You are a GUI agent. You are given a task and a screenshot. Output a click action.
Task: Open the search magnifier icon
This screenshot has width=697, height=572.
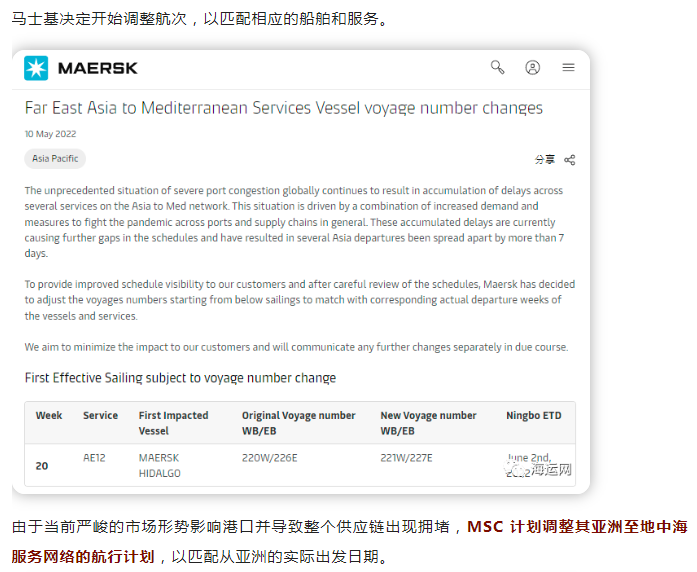click(x=497, y=68)
